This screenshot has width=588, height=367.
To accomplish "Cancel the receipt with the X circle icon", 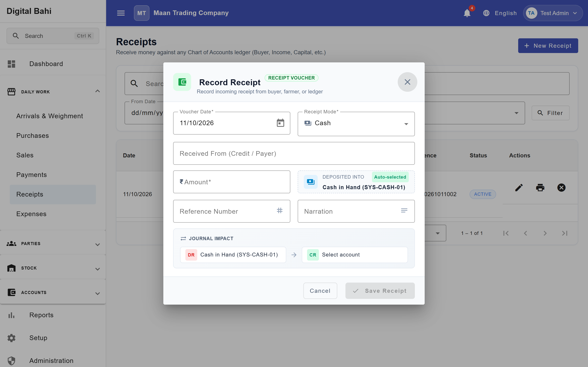I will (561, 187).
